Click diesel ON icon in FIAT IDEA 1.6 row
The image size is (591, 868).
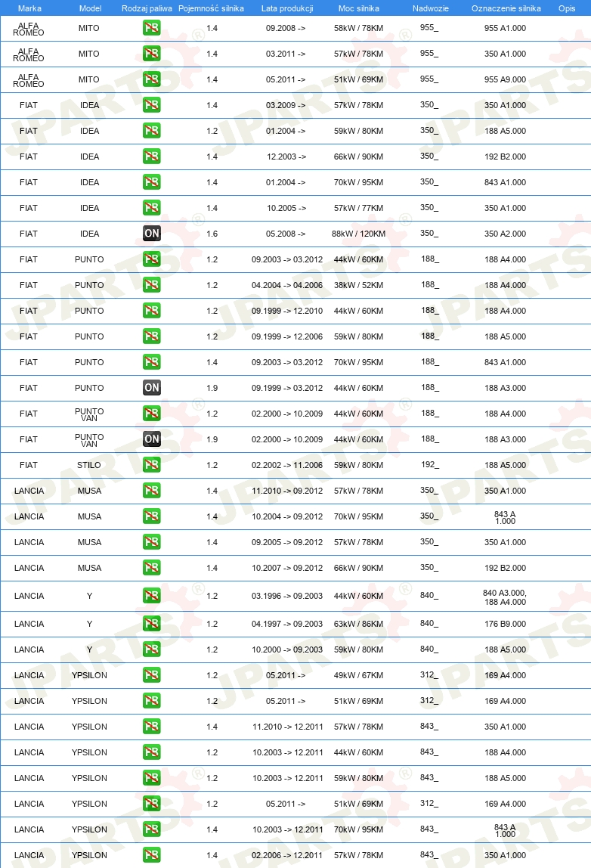pyautogui.click(x=152, y=234)
